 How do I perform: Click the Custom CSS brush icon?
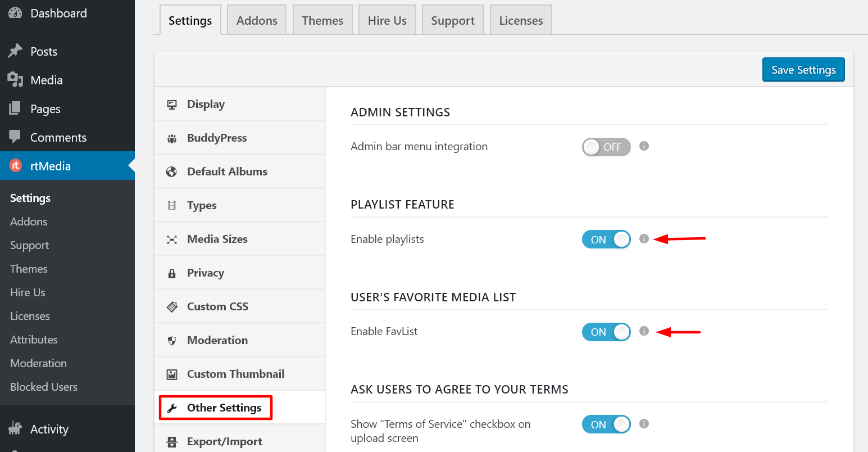[171, 306]
